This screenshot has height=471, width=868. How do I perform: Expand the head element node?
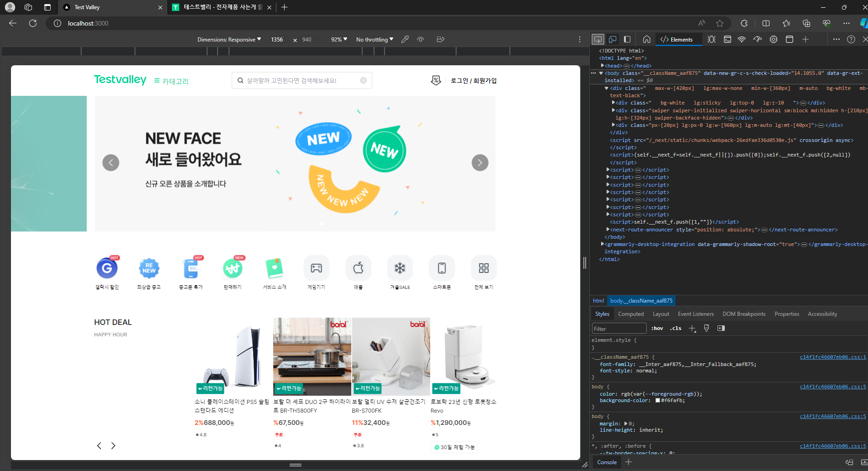[x=603, y=66]
